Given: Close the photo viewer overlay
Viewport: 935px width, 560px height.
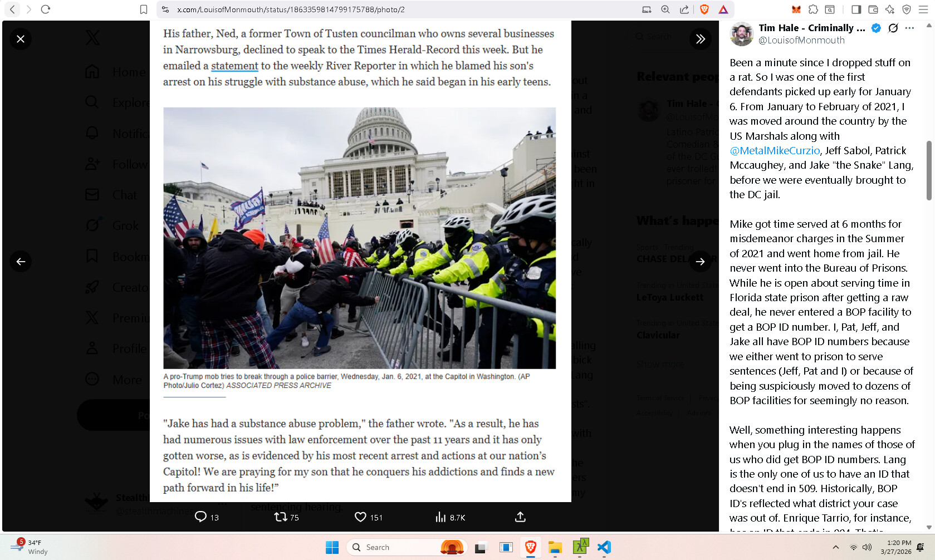Looking at the screenshot, I should coord(21,39).
